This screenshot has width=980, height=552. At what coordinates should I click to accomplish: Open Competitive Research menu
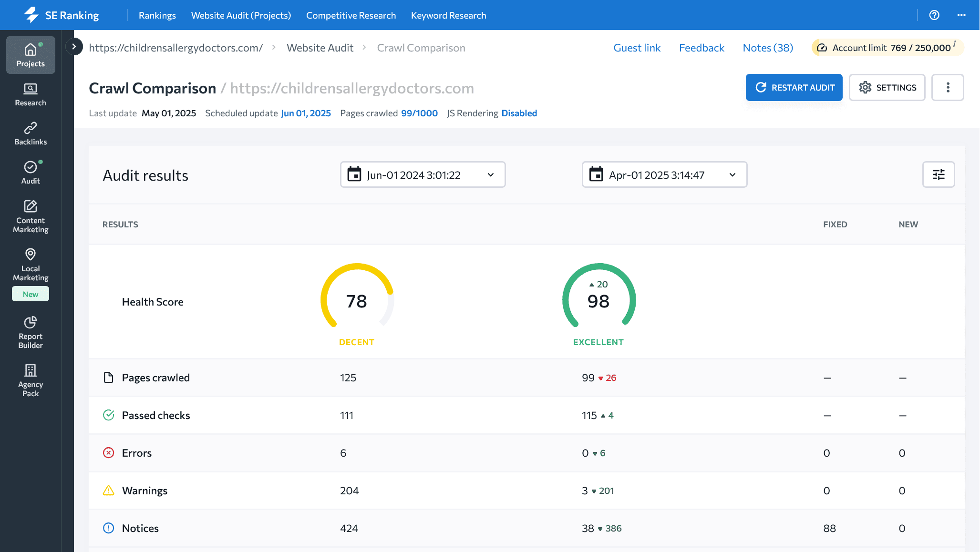(351, 15)
